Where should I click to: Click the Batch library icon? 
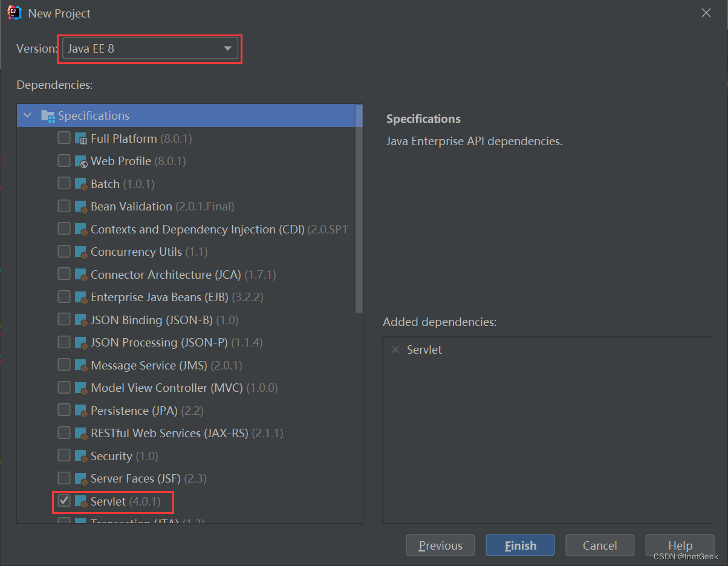[82, 184]
